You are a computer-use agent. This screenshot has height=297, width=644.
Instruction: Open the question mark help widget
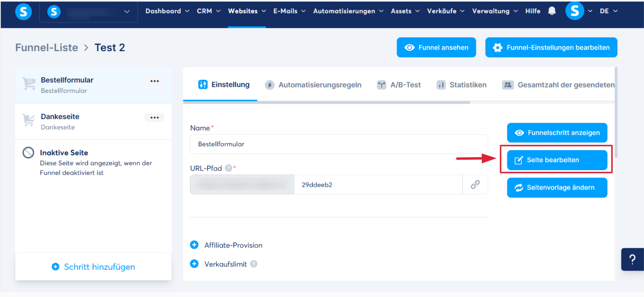(x=633, y=259)
